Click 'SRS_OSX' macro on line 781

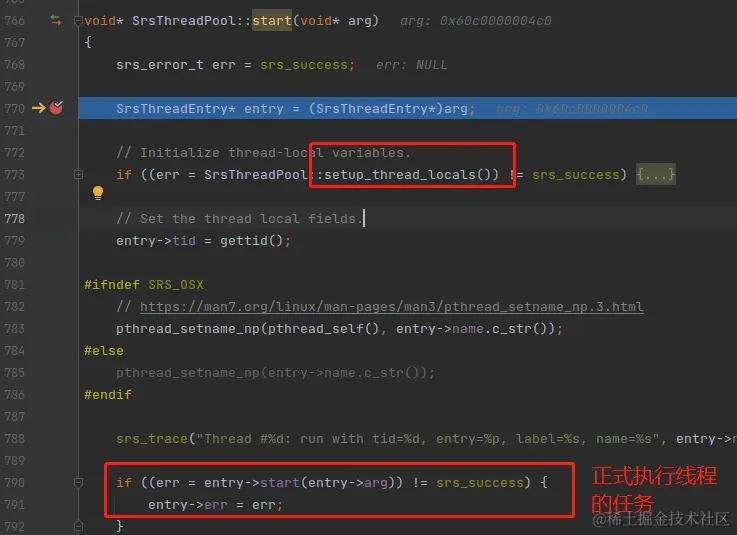click(176, 284)
